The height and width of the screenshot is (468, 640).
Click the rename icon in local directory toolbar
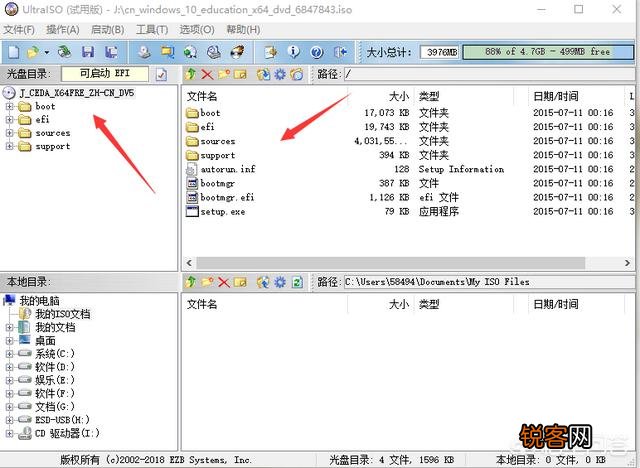pyautogui.click(x=240, y=282)
